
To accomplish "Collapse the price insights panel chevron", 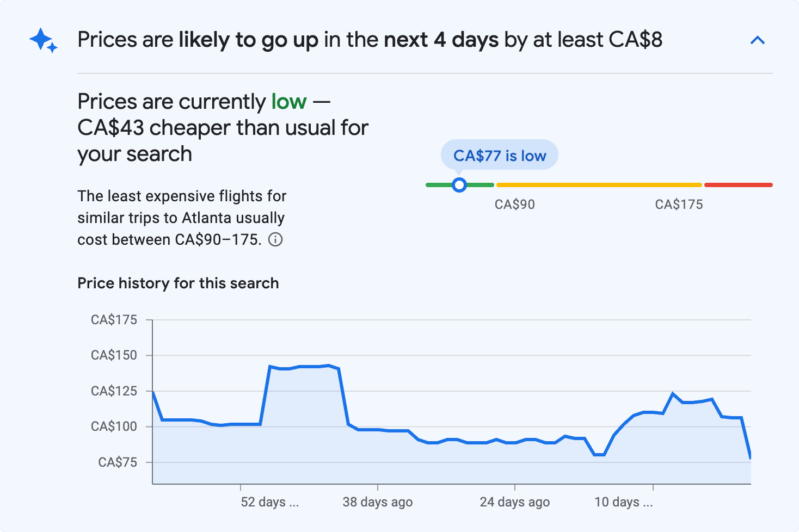I will (757, 40).
